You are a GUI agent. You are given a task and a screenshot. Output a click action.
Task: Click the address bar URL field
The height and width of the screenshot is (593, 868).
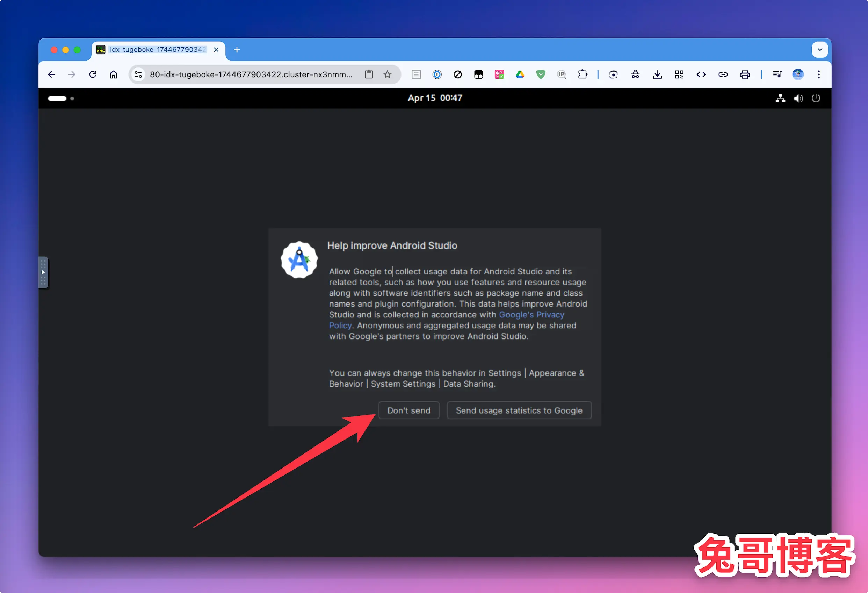pos(251,74)
